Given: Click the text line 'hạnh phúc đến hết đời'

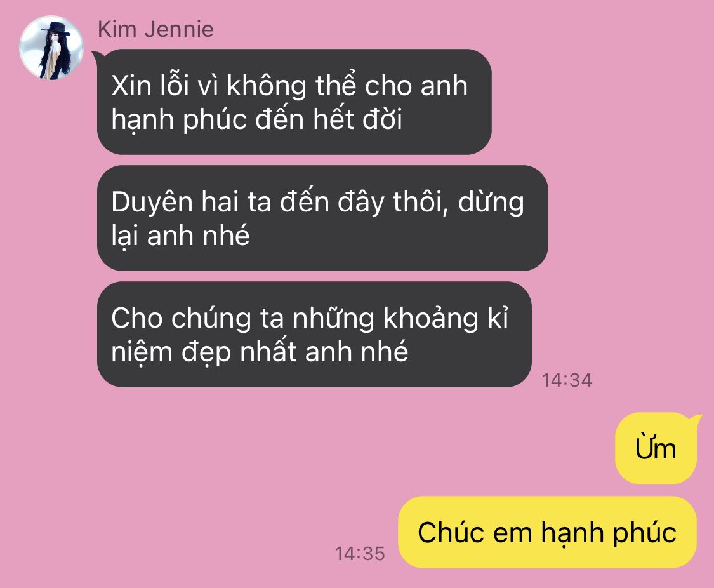Looking at the screenshot, I should [257, 119].
